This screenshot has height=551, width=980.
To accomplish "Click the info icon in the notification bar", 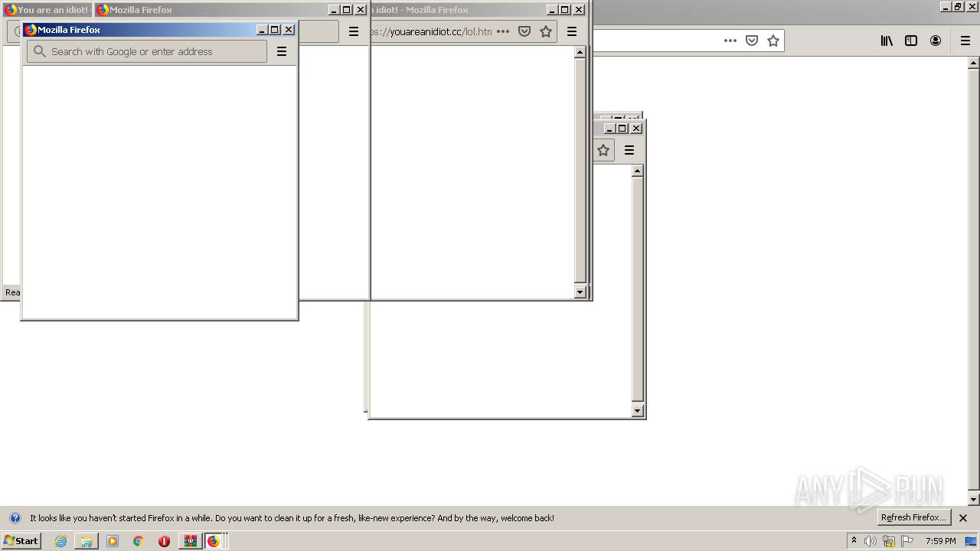I will (x=15, y=518).
